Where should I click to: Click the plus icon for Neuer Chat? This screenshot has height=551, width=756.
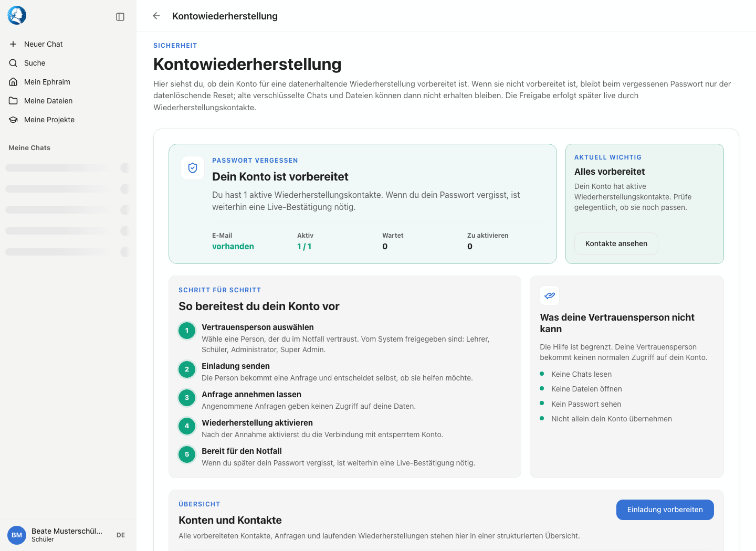pos(13,44)
